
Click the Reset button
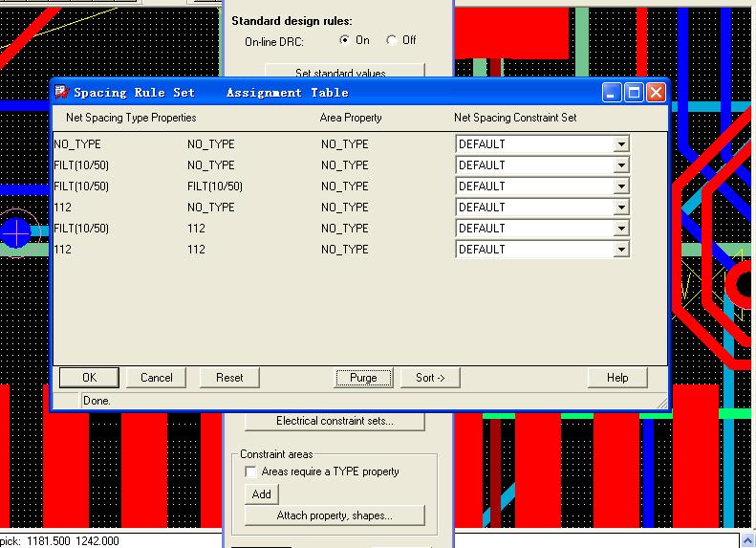229,378
